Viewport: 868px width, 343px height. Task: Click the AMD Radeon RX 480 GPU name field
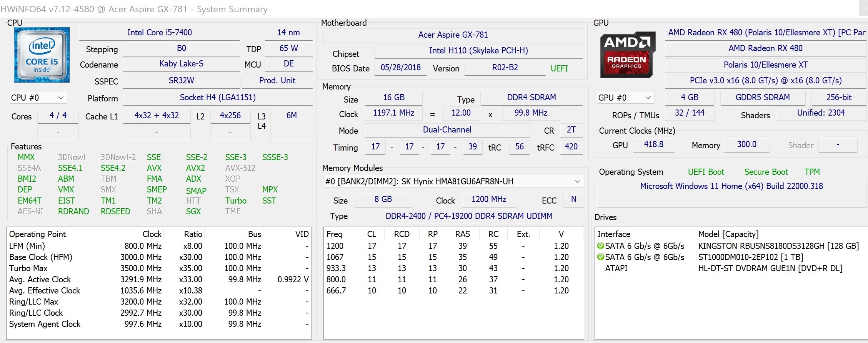(765, 48)
